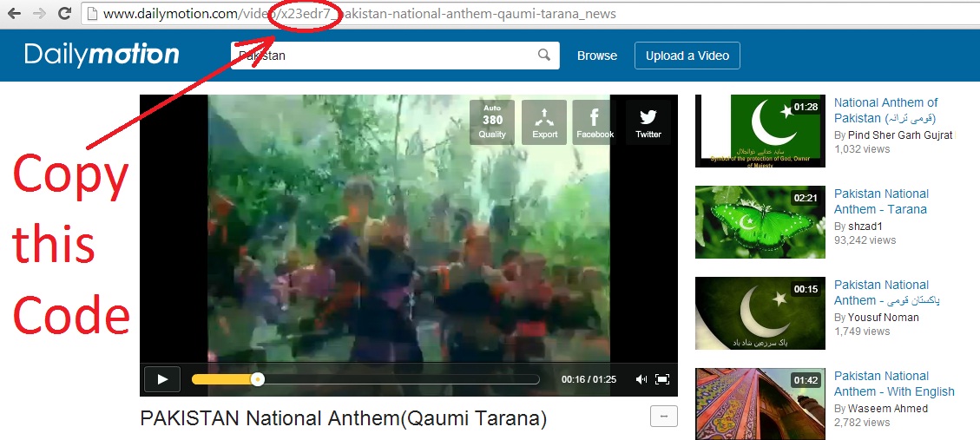This screenshot has width=980, height=440.
Task: Click the browser back arrow
Action: click(15, 13)
